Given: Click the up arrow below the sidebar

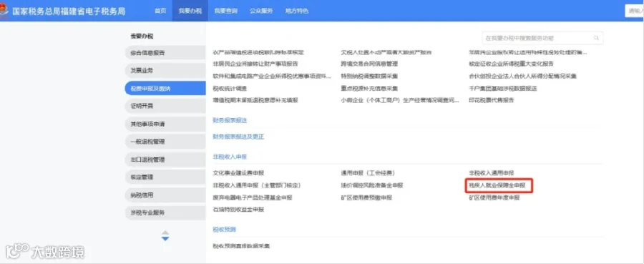Looking at the screenshot, I should point(165,233).
